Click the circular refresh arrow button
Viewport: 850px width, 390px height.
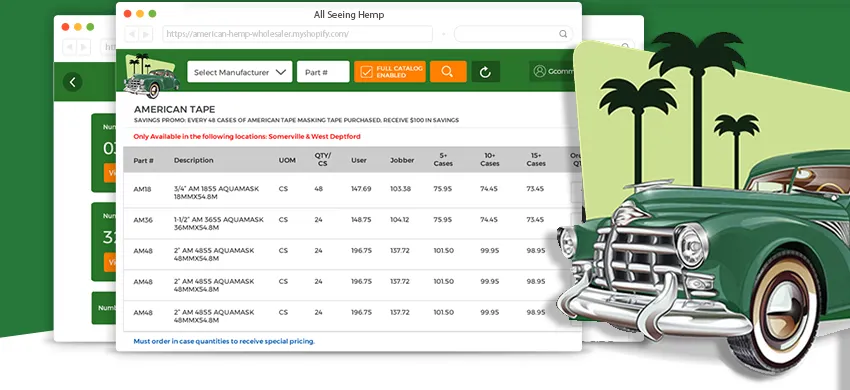click(485, 72)
